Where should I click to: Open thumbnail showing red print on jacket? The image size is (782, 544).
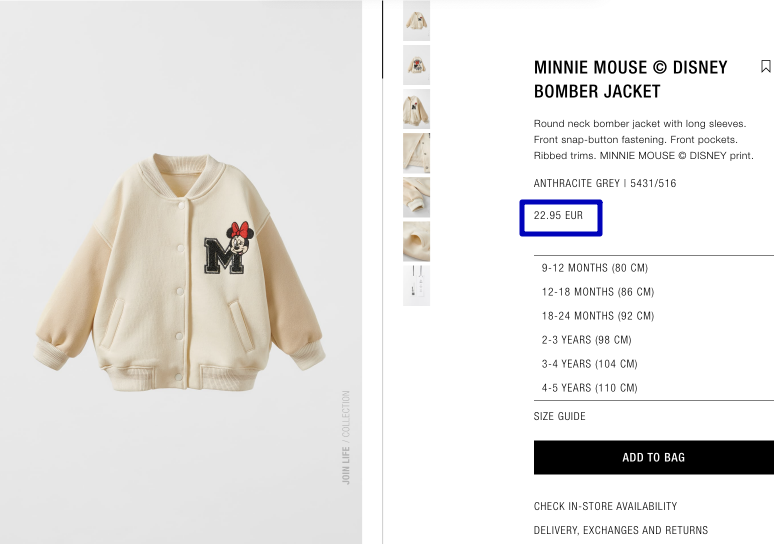click(x=416, y=65)
